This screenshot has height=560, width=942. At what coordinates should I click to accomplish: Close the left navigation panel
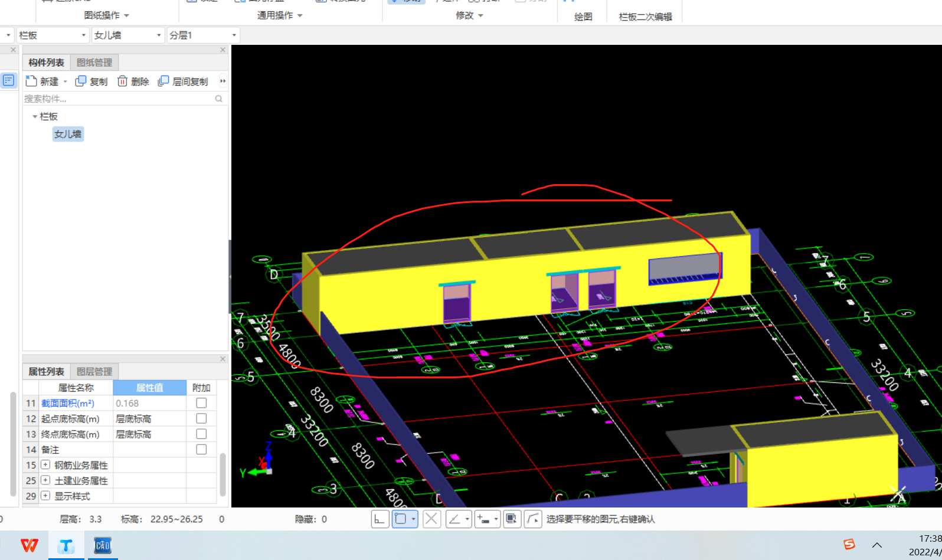click(x=13, y=50)
